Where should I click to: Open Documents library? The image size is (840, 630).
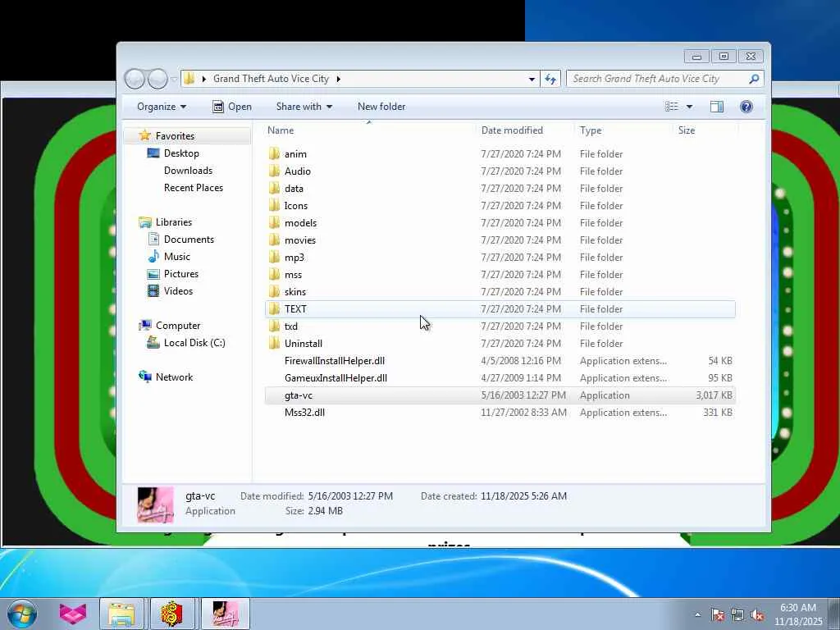(x=189, y=240)
